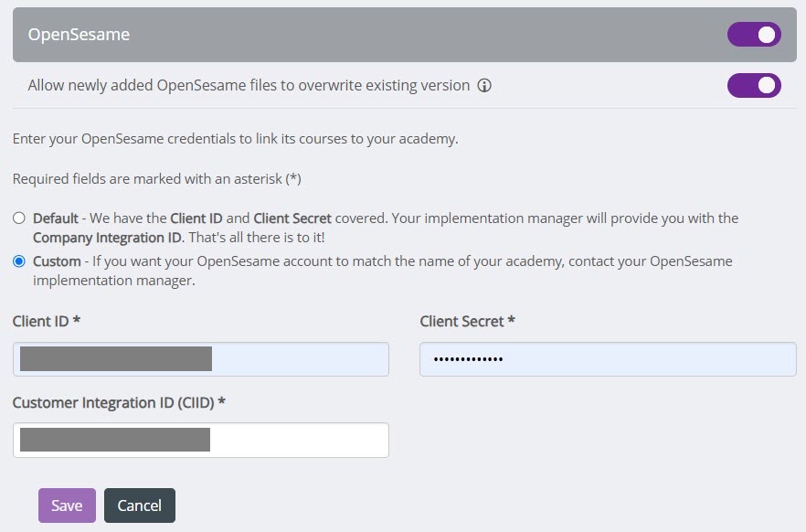Viewport: 806px width, 532px height.
Task: Click the Client ID input field
Action: (201, 358)
